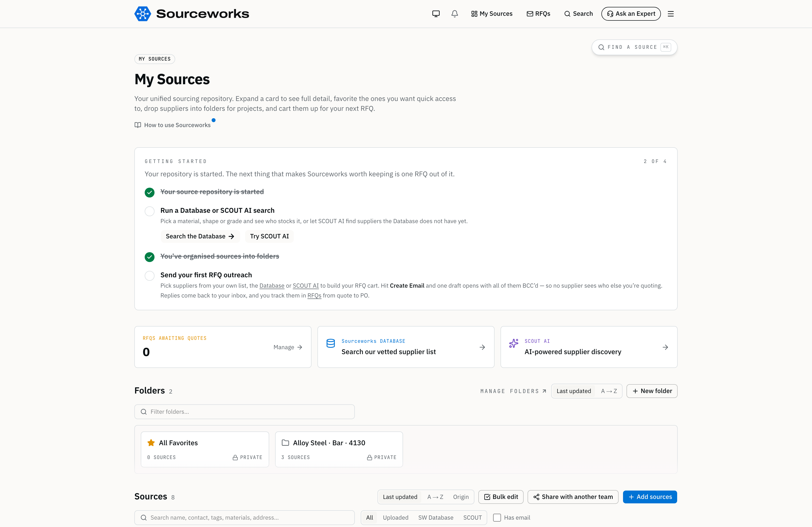Click the arrow on the SCOUT AI card
Image resolution: width=812 pixels, height=527 pixels.
665,347
